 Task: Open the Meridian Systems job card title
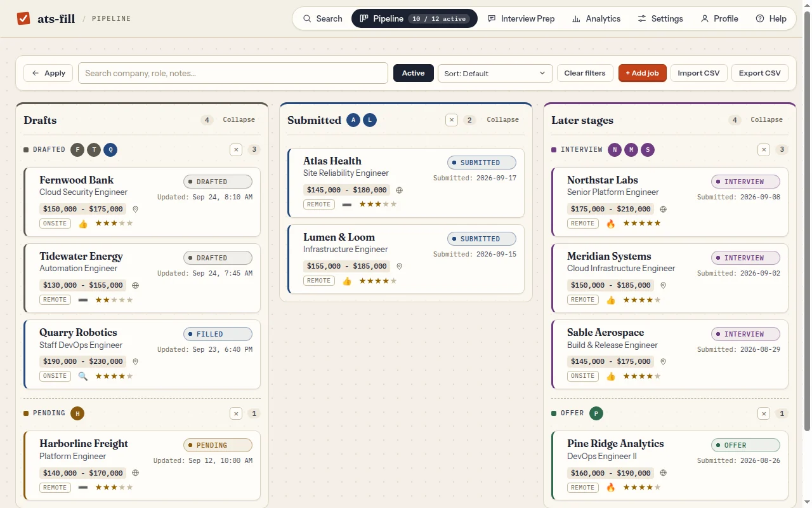[609, 257]
